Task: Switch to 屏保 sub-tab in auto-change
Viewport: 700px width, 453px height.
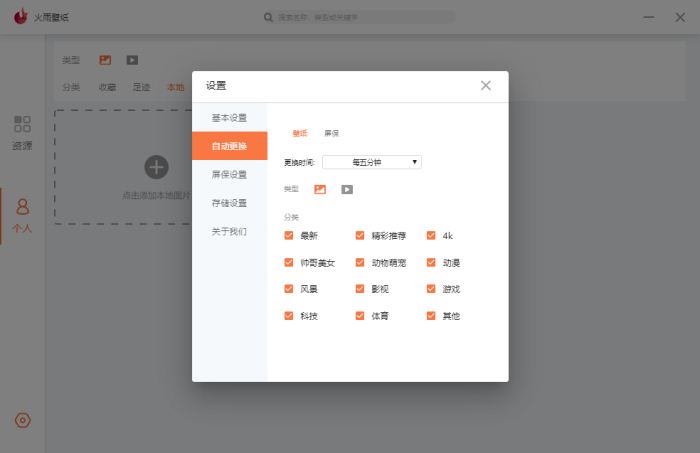Action: 331,133
